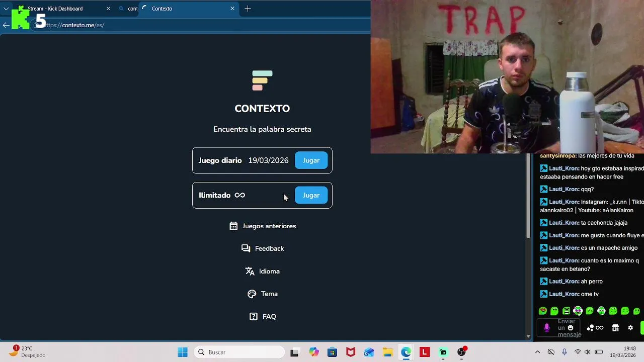Image resolution: width=644 pixels, height=362 pixels.
Task: Click Lauti_Kron message 'ome tv'
Action: click(590, 294)
